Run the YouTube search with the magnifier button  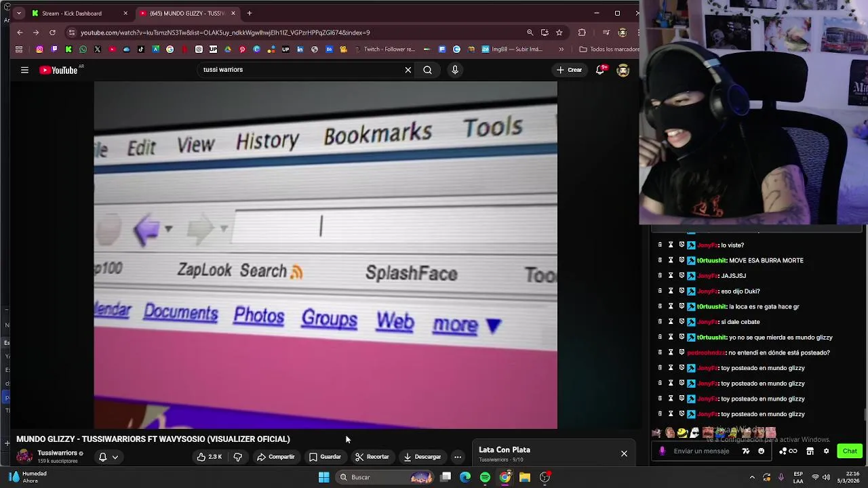click(427, 70)
